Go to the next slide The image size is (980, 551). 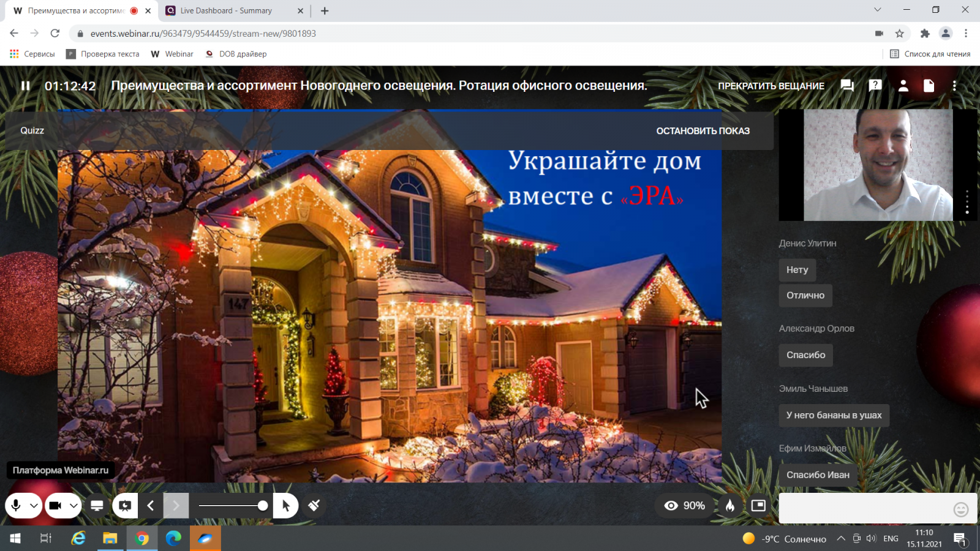pos(176,506)
